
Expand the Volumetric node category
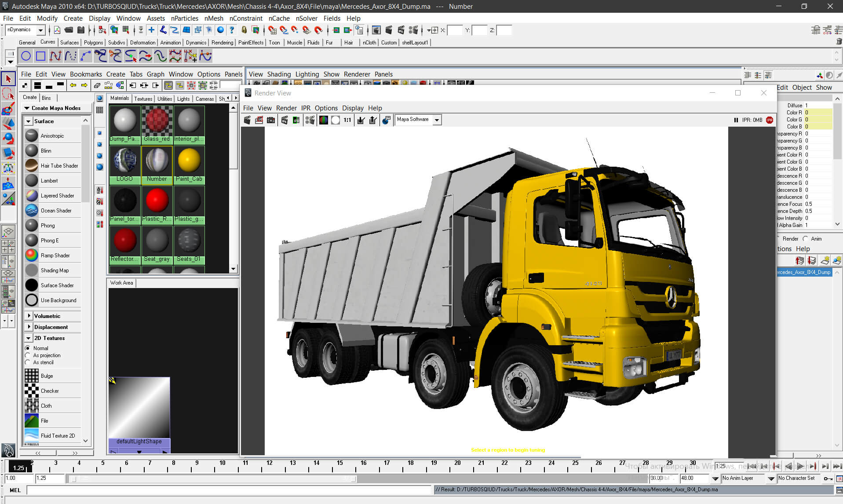point(29,316)
